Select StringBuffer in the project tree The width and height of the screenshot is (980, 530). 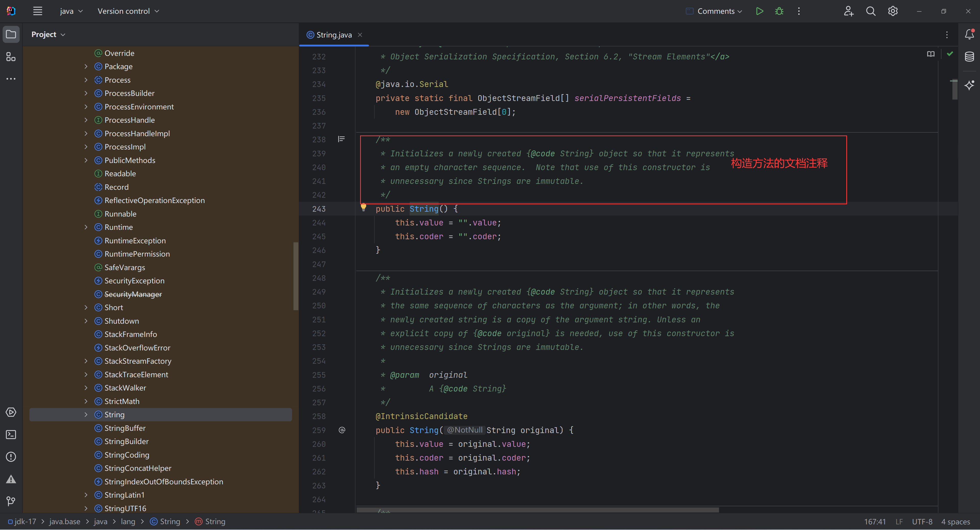[x=125, y=428]
